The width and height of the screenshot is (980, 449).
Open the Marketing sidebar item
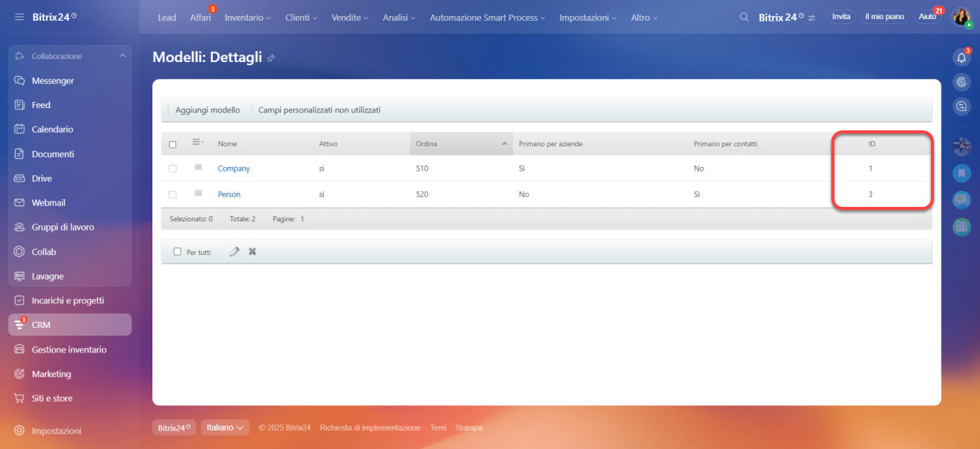point(70,374)
